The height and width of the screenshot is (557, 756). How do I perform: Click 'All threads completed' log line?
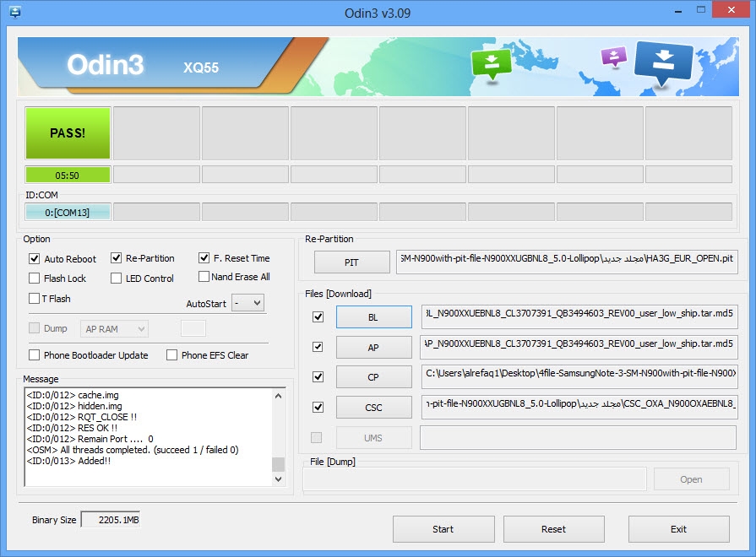(133, 450)
